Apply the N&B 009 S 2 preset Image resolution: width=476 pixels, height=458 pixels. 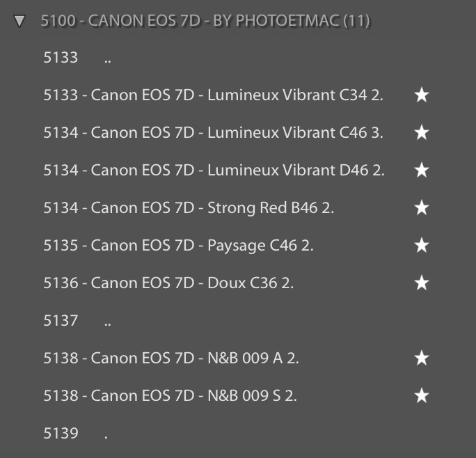170,396
